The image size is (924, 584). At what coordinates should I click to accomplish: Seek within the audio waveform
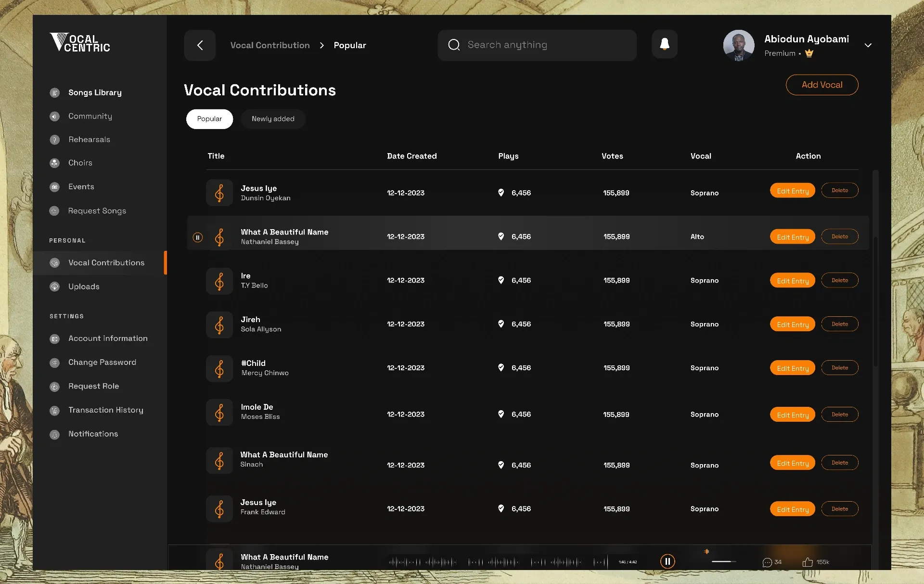(498, 561)
